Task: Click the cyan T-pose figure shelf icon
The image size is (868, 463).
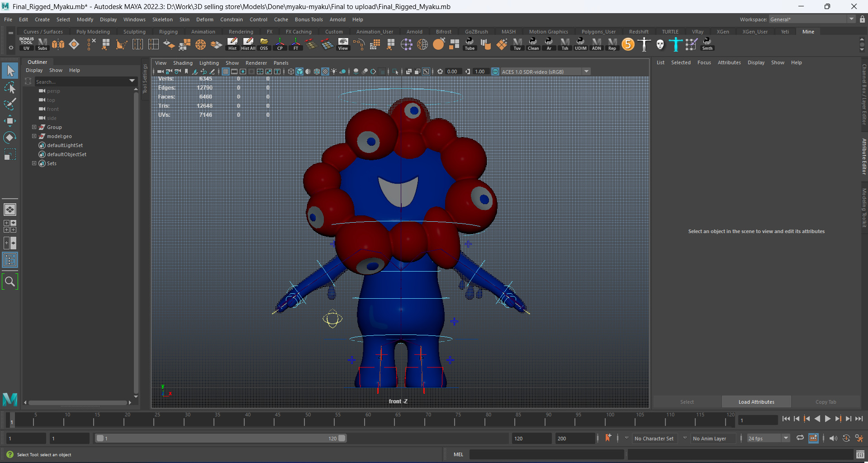Action: click(675, 44)
